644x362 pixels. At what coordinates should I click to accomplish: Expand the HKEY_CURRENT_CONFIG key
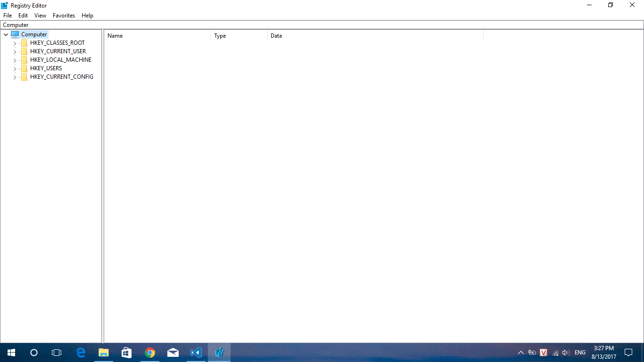click(15, 77)
